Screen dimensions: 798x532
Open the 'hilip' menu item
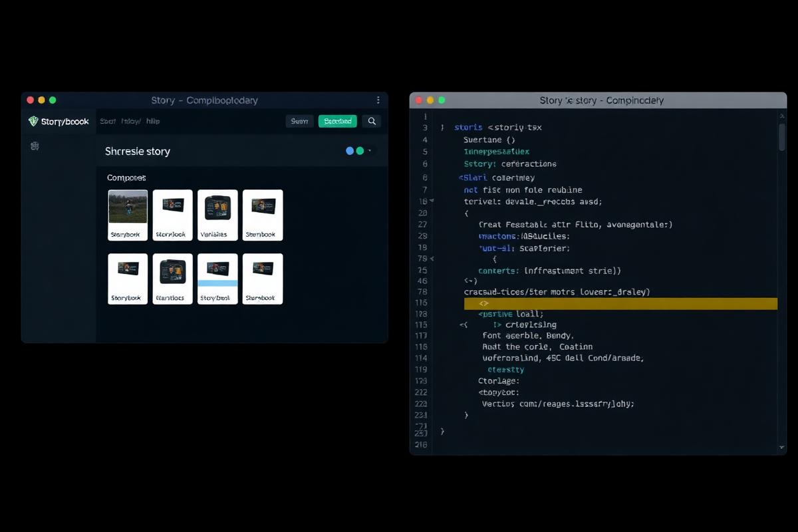(153, 121)
